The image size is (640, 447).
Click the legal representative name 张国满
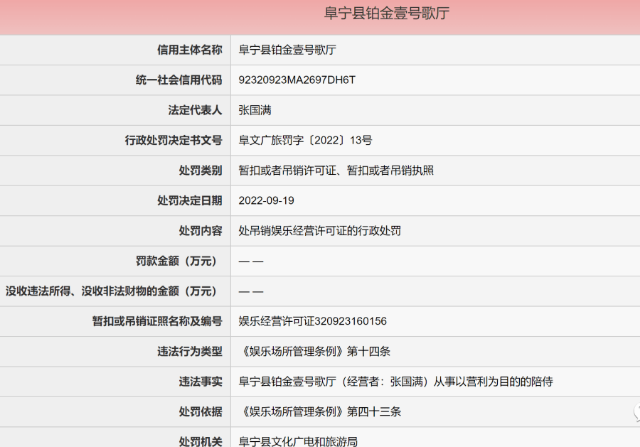pos(254,109)
